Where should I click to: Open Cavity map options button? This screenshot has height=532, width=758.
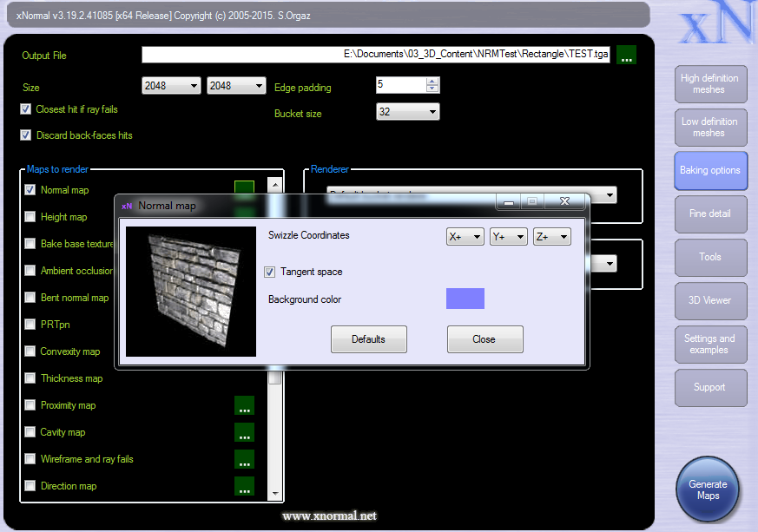(244, 432)
